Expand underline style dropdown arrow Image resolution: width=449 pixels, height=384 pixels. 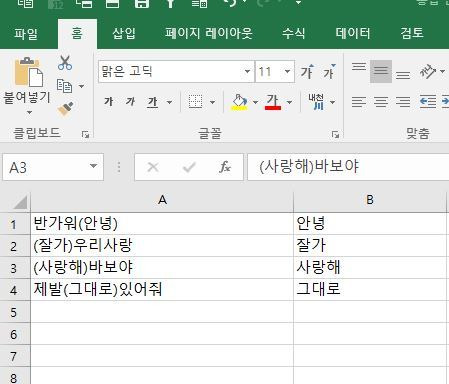169,102
